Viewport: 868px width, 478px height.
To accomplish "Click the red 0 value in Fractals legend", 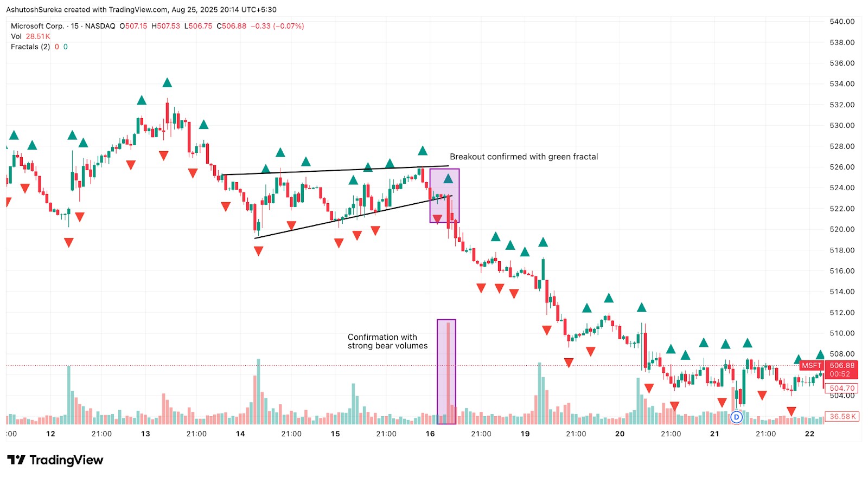I will coord(56,47).
